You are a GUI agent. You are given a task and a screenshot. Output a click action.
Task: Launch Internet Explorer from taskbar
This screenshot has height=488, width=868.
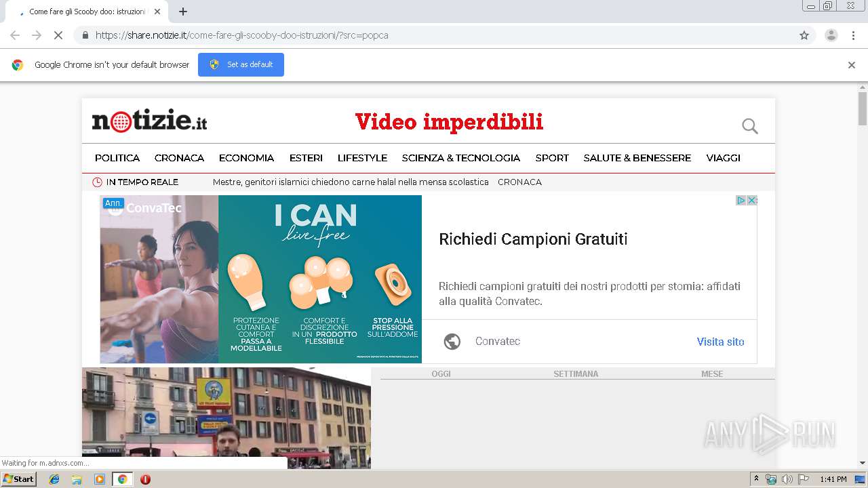click(x=54, y=479)
